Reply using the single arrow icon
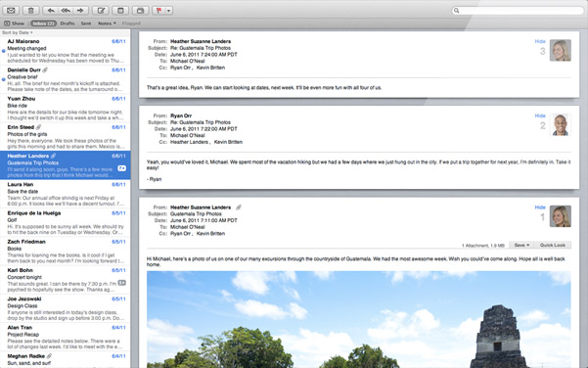 pos(51,11)
